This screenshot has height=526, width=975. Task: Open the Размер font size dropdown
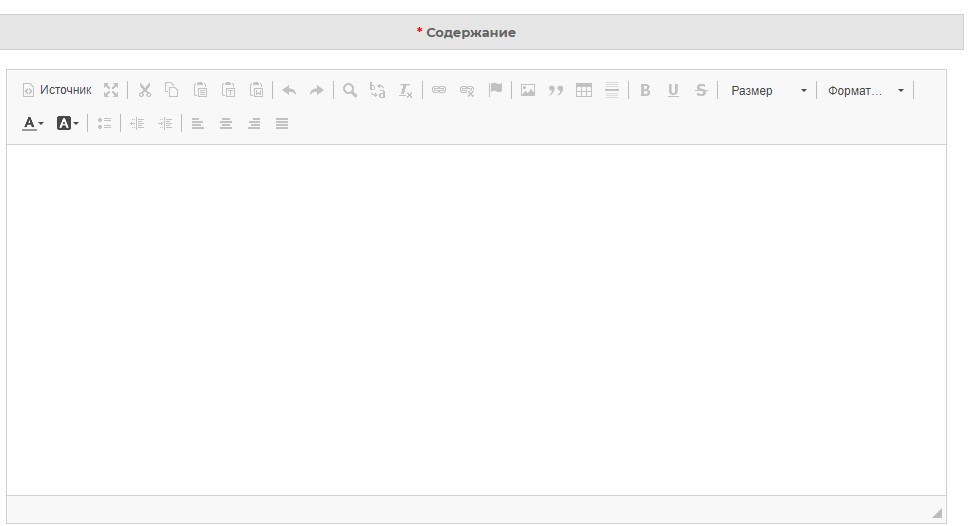point(769,90)
